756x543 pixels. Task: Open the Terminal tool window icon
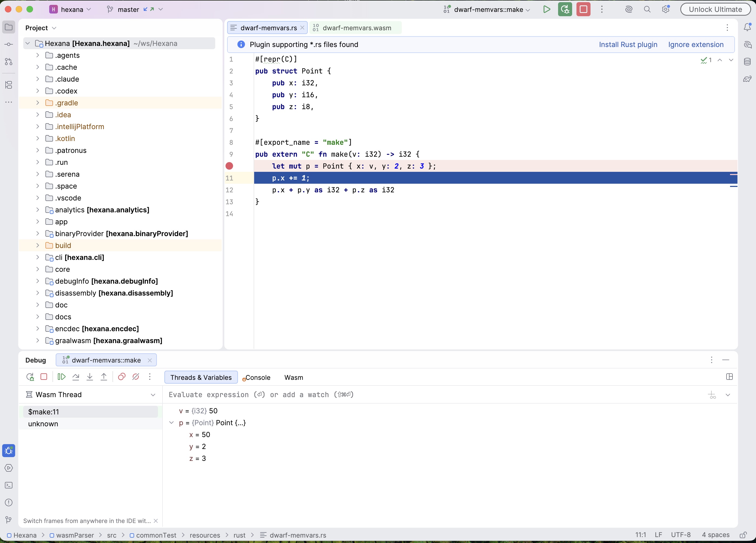coord(9,485)
